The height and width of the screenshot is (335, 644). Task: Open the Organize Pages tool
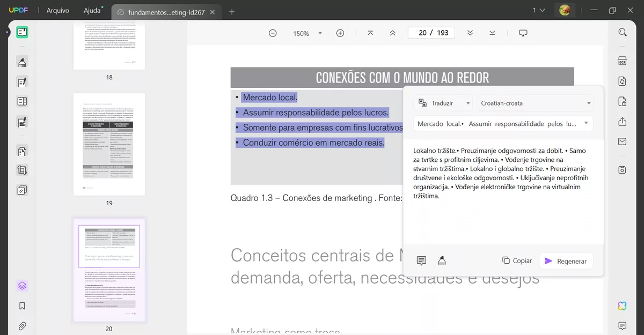[22, 151]
